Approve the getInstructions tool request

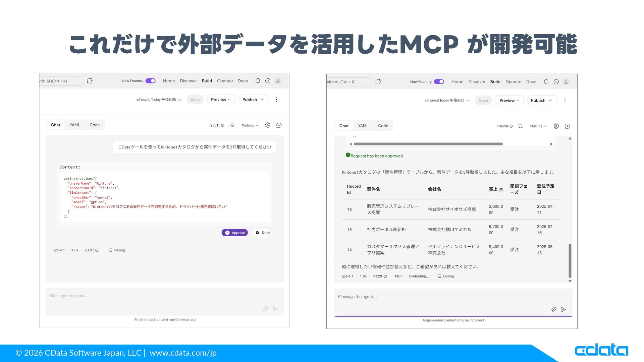pyautogui.click(x=235, y=233)
